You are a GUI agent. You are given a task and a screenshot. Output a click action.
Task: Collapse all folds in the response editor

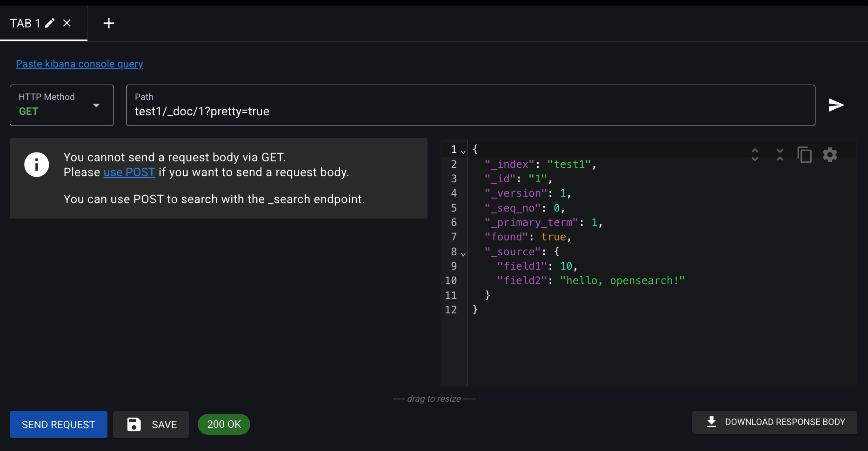[780, 155]
